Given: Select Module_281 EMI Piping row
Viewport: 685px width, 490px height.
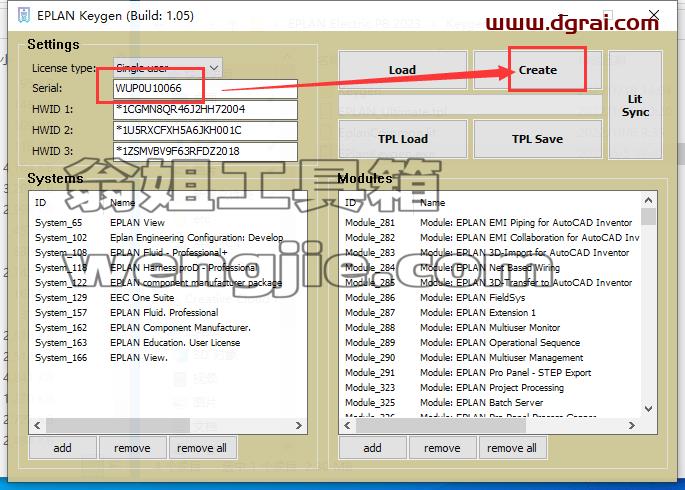Looking at the screenshot, I should [x=490, y=223].
